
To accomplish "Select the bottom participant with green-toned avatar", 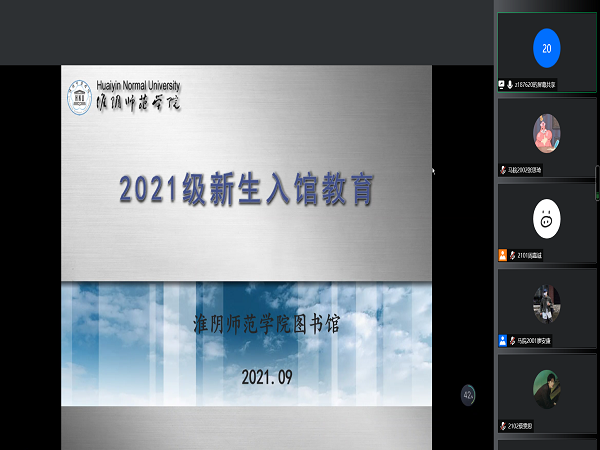I will 546,388.
